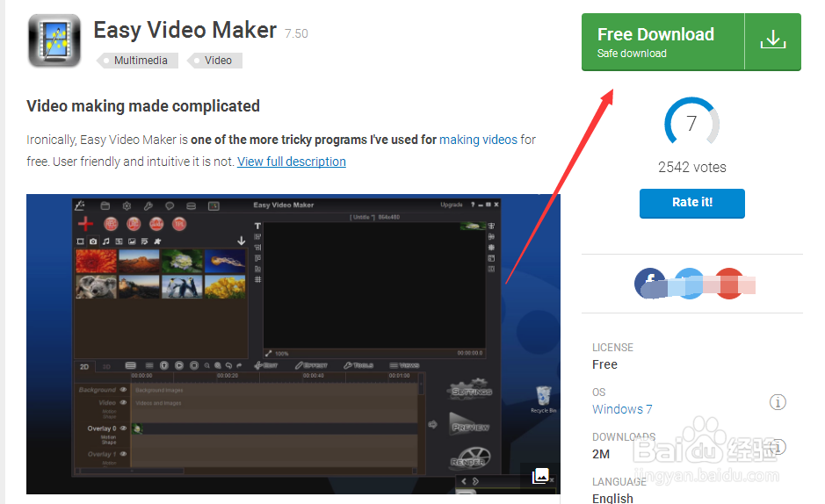Click the Windows 7 OS link
The image size is (825, 504).
coord(622,409)
